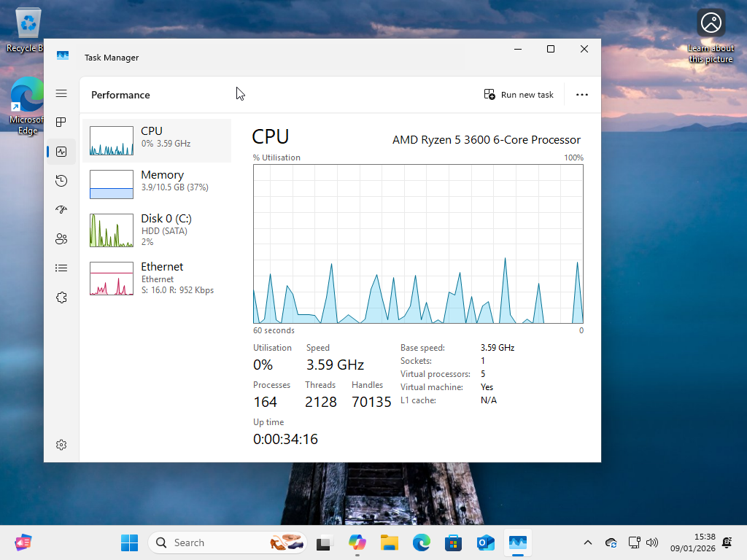Select the Ethernet performance entry
Image resolution: width=747 pixels, height=560 pixels.
(157, 279)
